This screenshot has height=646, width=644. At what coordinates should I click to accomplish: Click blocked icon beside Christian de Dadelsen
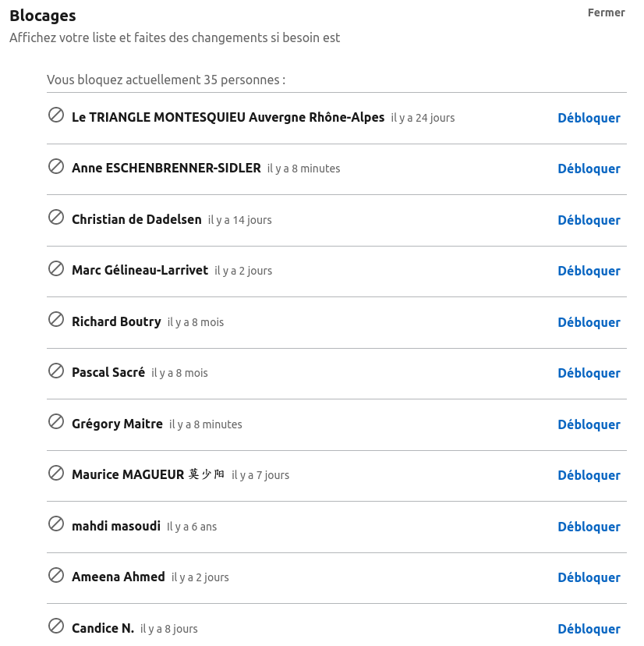[x=56, y=217]
